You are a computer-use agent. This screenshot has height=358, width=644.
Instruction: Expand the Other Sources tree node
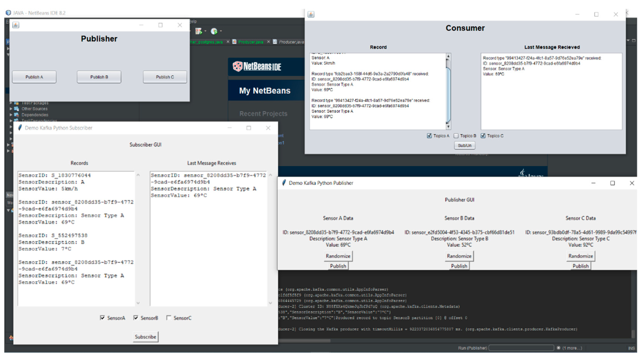pyautogui.click(x=11, y=109)
